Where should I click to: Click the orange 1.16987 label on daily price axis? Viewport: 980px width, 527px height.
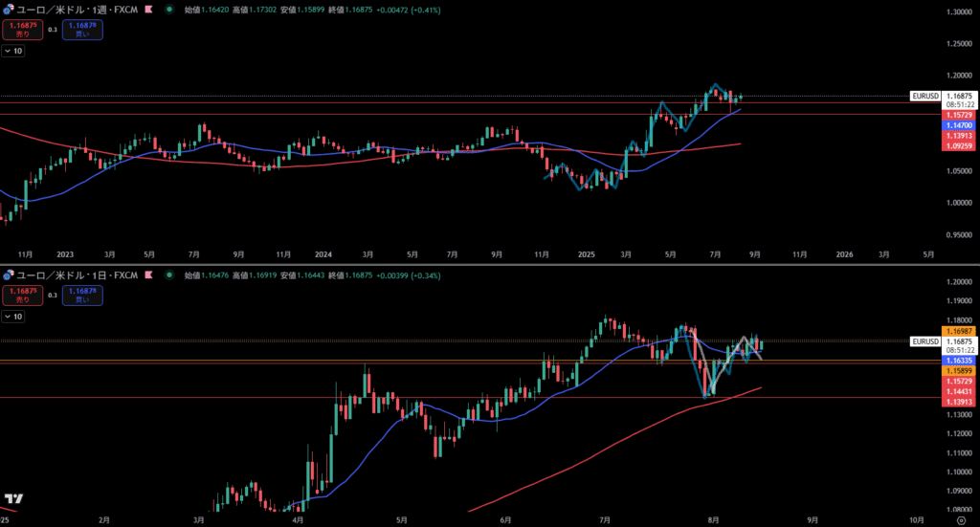coord(959,332)
